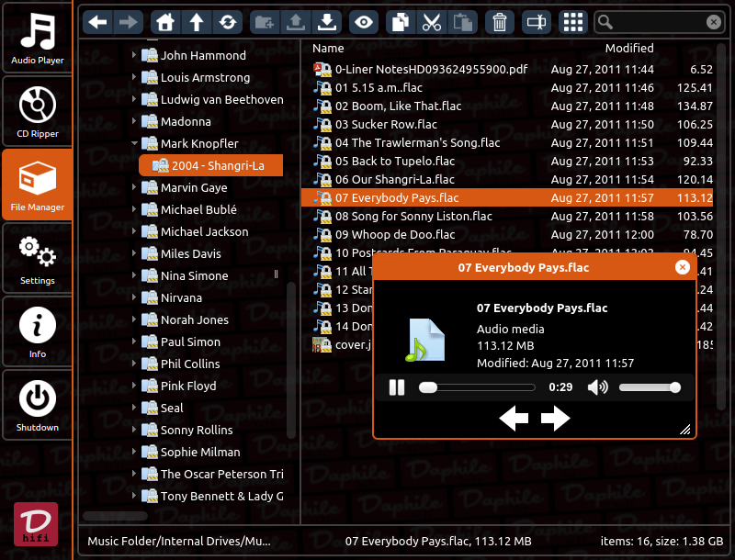Expand the Madonna folder
Screen dimensions: 735x560
(x=134, y=121)
